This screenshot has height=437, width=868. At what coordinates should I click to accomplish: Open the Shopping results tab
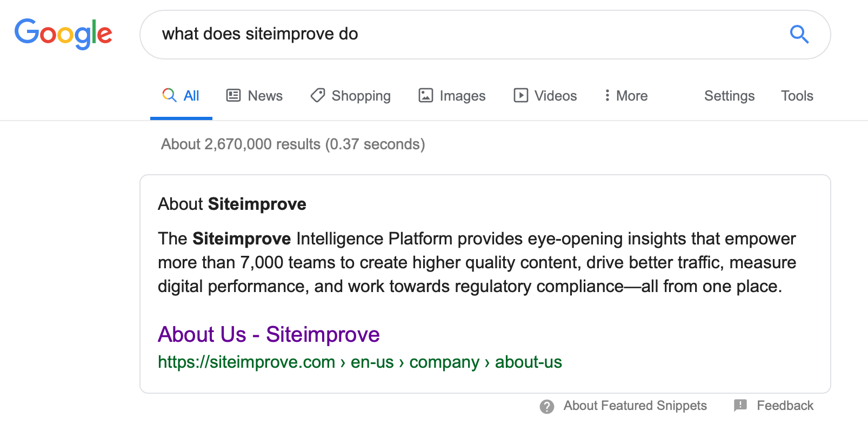(x=360, y=96)
